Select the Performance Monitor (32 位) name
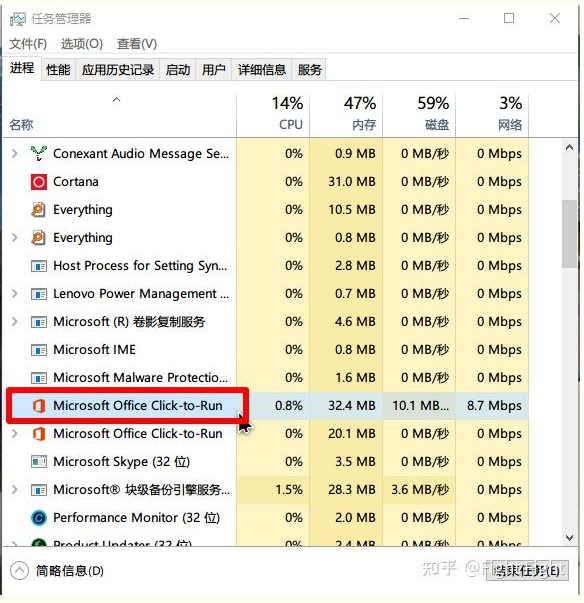The width and height of the screenshot is (584, 603). pyautogui.click(x=136, y=518)
